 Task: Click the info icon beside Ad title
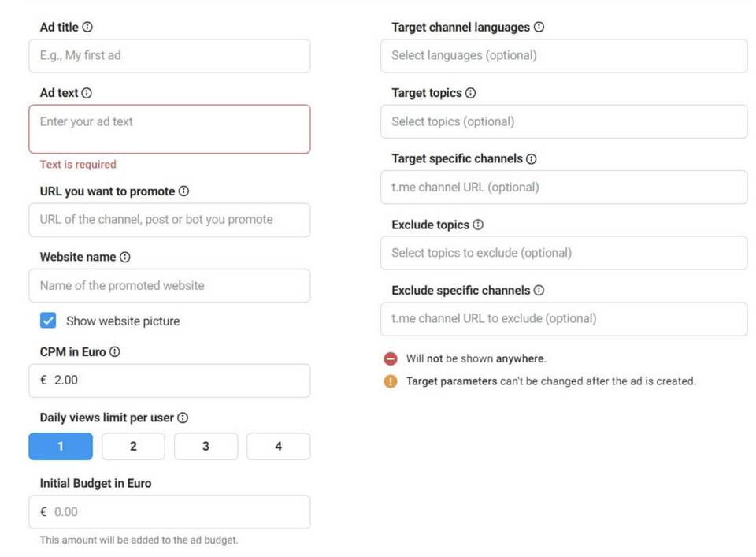[87, 27]
